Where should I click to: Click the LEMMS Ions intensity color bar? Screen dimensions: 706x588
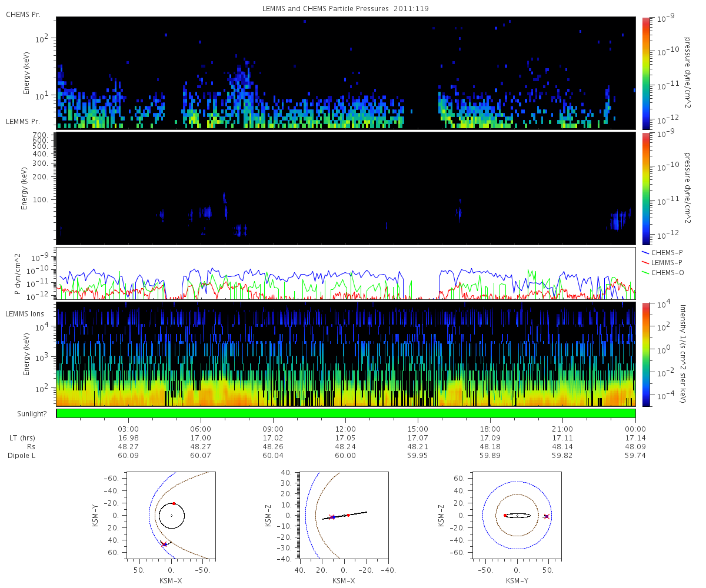point(645,354)
